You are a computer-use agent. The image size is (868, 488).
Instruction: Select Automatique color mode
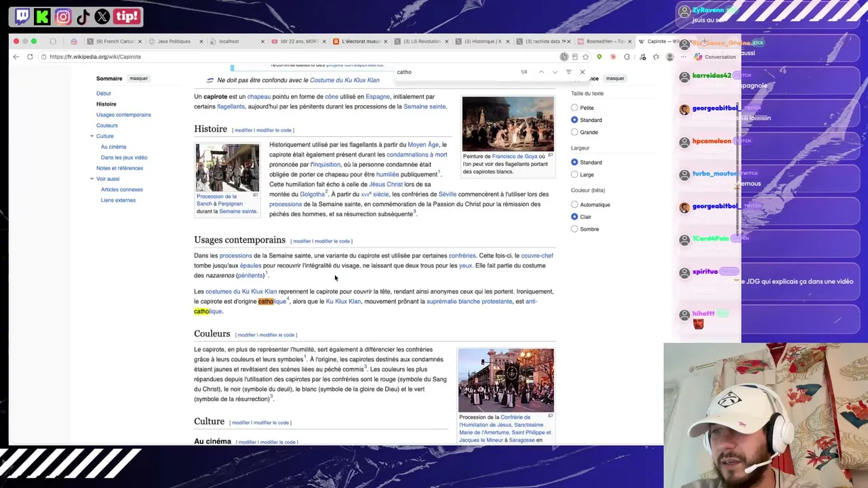point(574,205)
